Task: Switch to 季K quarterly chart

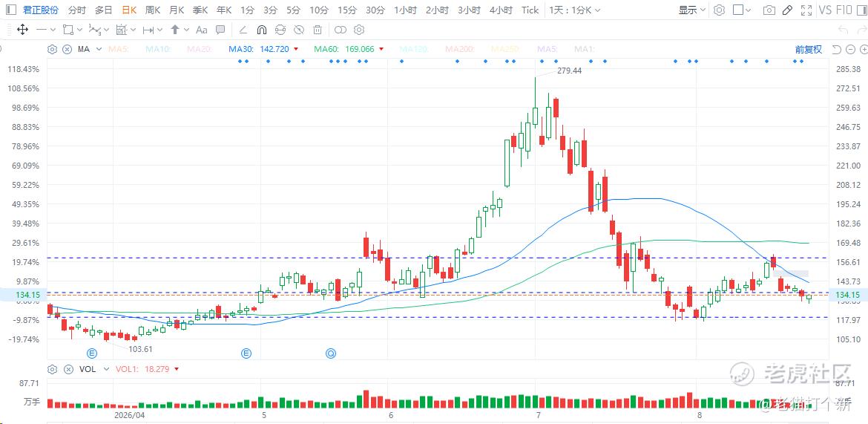Action: (200, 10)
